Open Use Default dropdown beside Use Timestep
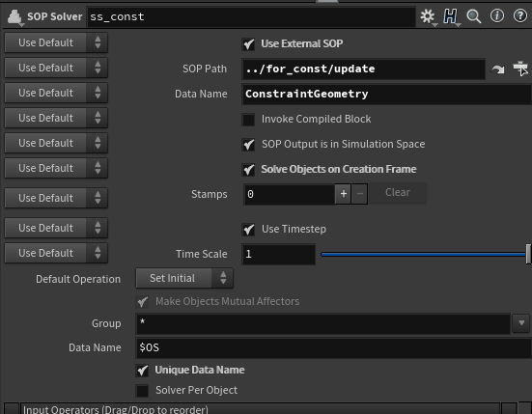 (x=56, y=228)
